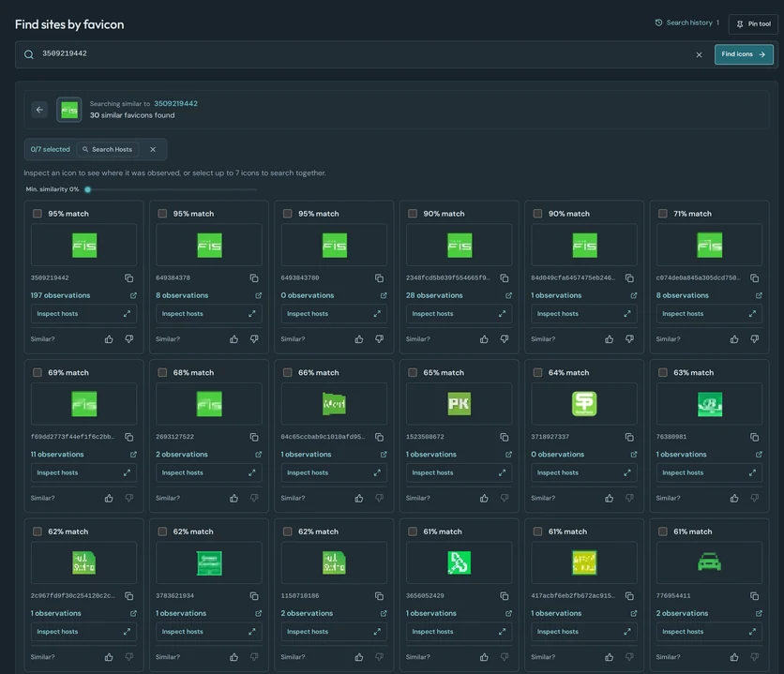Open the 3509219442 link in the search summary
Image resolution: width=784 pixels, height=674 pixels.
pos(175,103)
